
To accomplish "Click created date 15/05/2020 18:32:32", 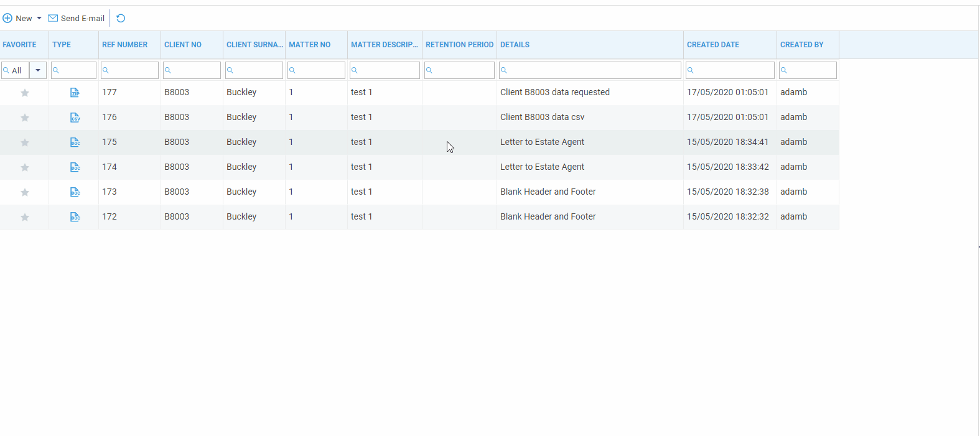I will click(x=728, y=216).
